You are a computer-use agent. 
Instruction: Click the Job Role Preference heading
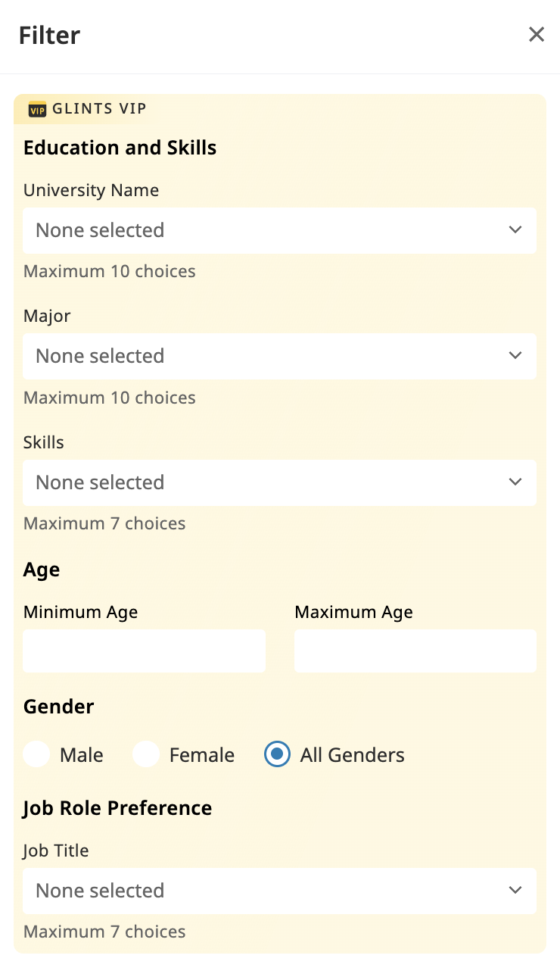(117, 807)
